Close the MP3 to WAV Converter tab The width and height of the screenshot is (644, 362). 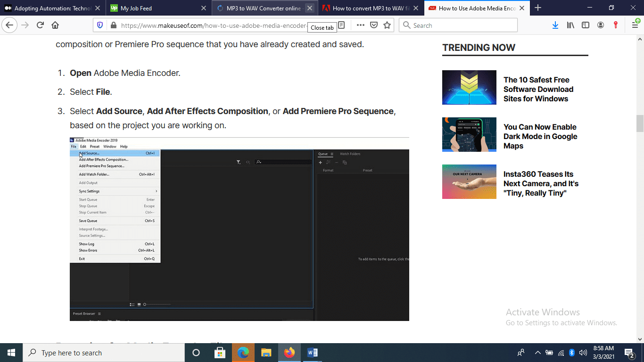point(310,8)
